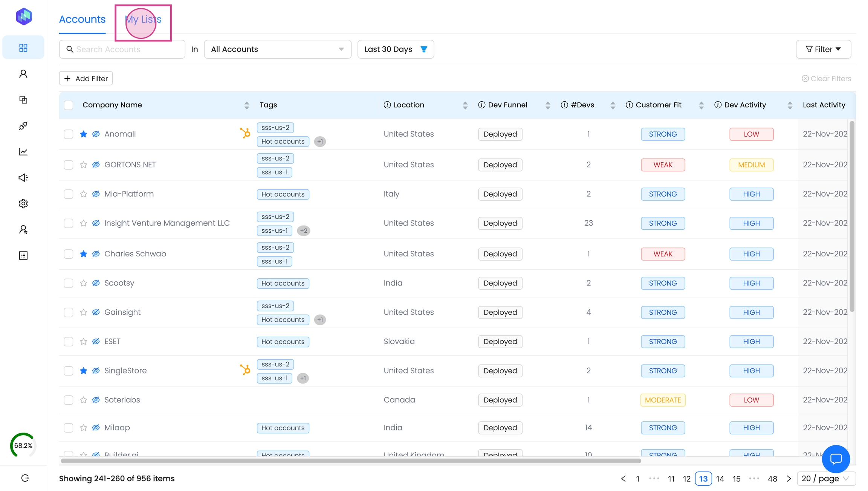Expand the All Accounts dropdown
The width and height of the screenshot is (868, 491).
pyautogui.click(x=277, y=49)
